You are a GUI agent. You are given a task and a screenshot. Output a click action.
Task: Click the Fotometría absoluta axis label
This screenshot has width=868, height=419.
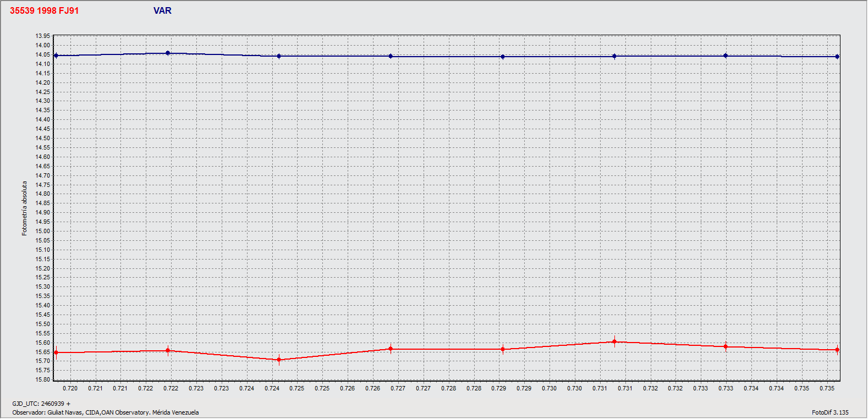point(24,208)
